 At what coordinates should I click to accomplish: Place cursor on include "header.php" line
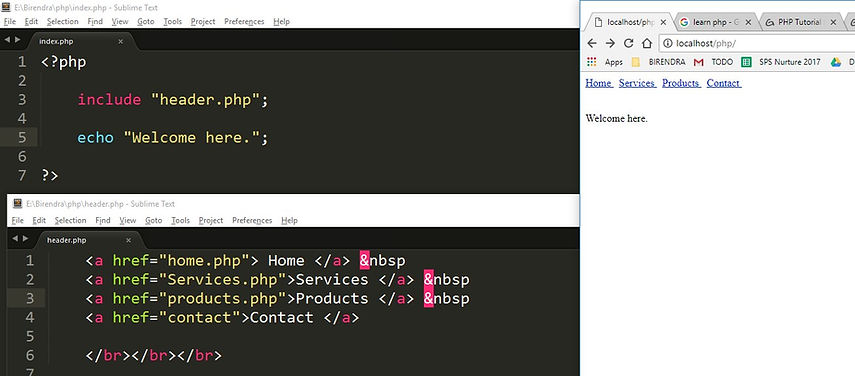point(173,100)
